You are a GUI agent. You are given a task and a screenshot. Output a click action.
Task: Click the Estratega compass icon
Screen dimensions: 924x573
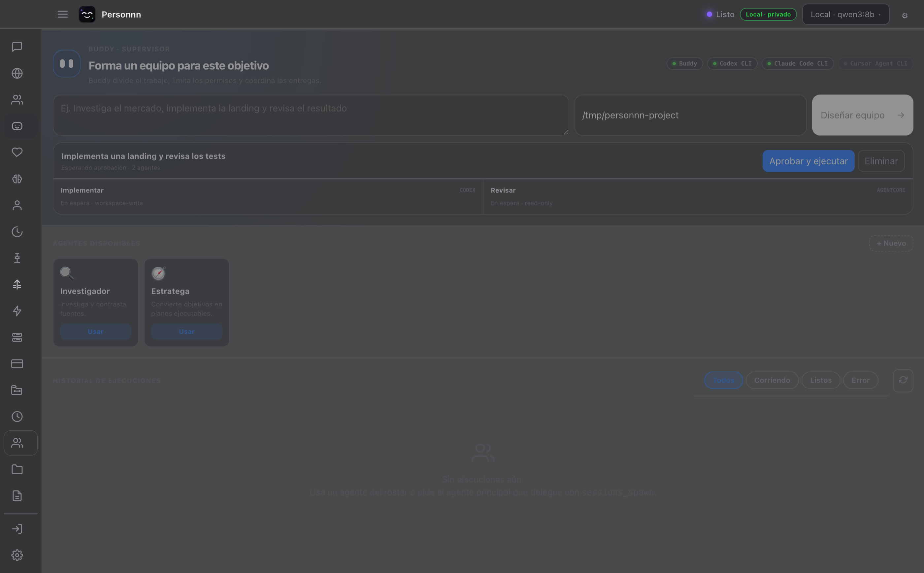point(158,273)
